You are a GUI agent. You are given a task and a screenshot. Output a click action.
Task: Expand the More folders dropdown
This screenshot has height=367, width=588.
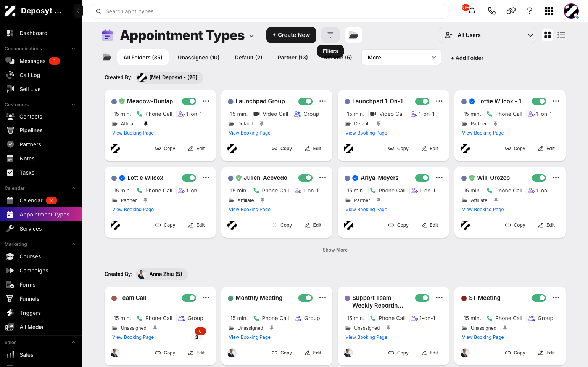[x=401, y=58]
